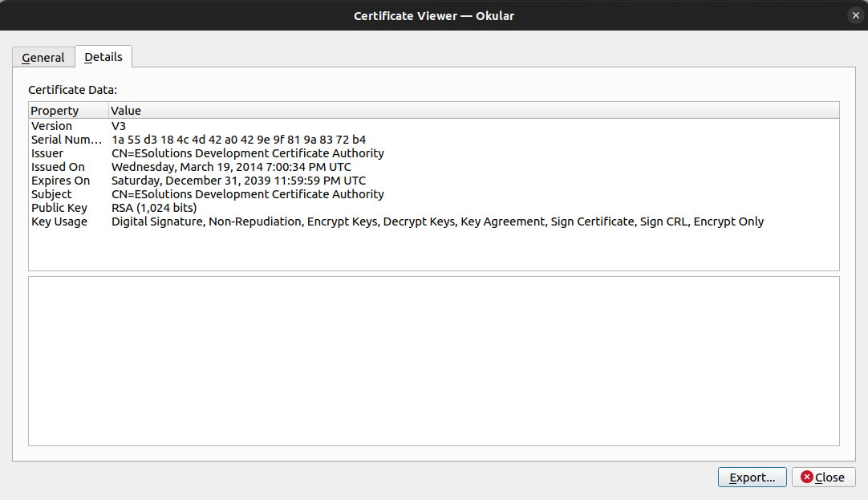Select the Version property row

[x=433, y=126]
